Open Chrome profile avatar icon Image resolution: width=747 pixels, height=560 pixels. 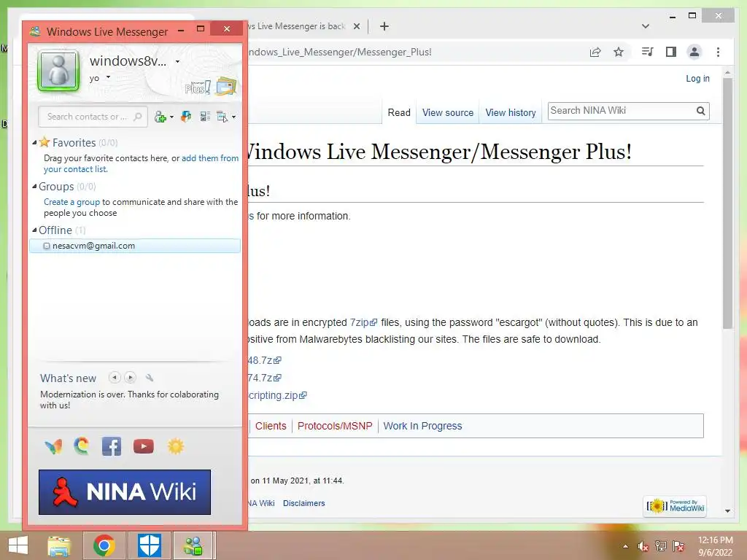pos(694,52)
